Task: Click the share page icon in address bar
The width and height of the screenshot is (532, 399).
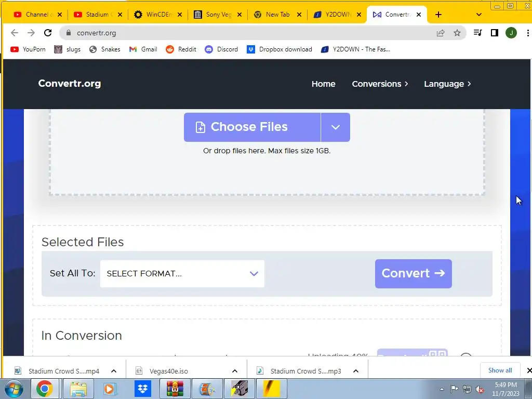Action: pos(441,33)
